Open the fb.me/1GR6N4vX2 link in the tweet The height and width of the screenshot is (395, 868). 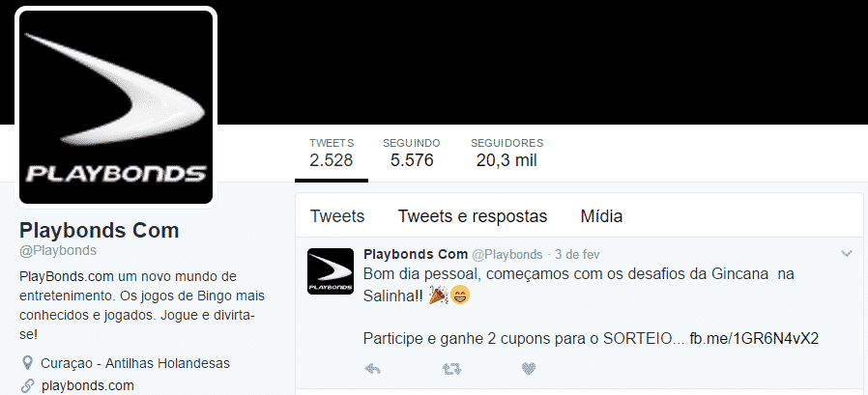tap(753, 339)
